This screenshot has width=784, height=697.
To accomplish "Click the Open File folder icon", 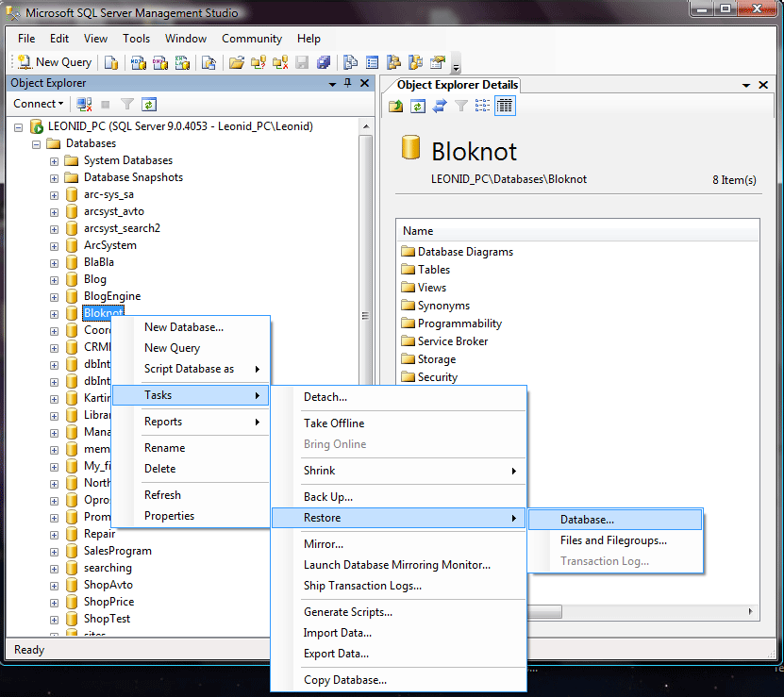I will pyautogui.click(x=236, y=62).
